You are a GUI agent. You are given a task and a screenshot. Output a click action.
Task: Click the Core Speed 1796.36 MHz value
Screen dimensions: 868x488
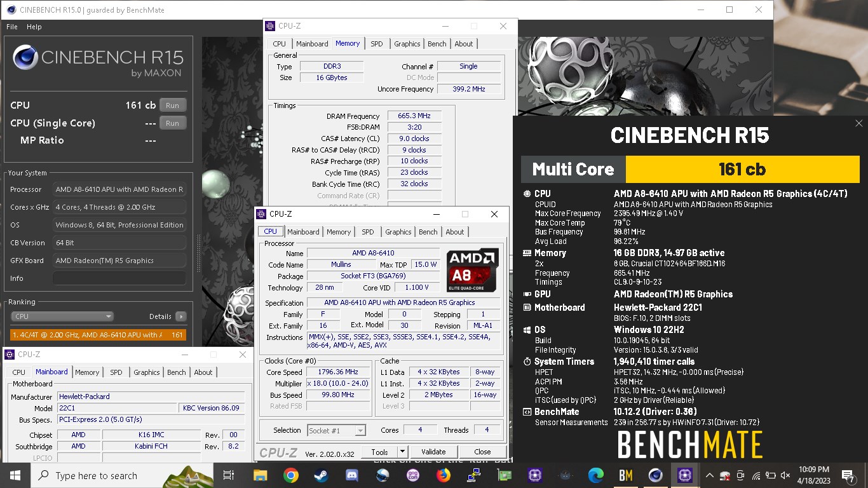pos(339,372)
